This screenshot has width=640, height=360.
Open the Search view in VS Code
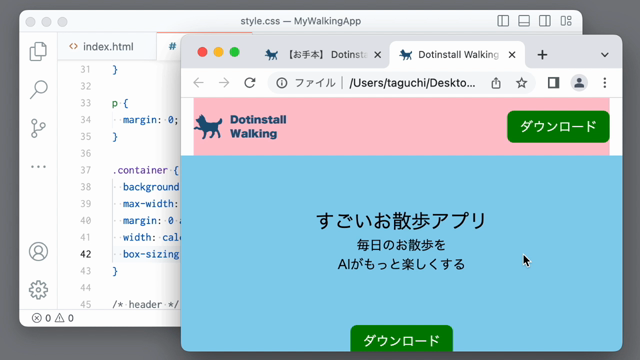point(38,89)
